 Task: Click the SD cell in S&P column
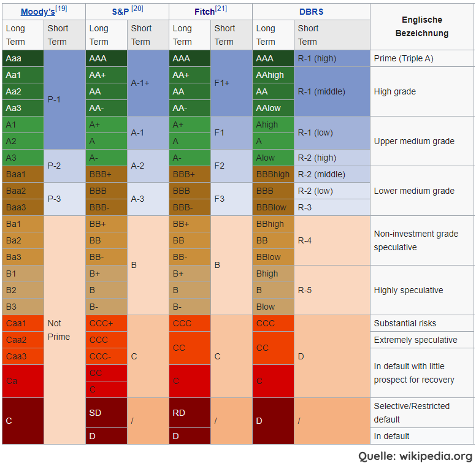click(106, 413)
